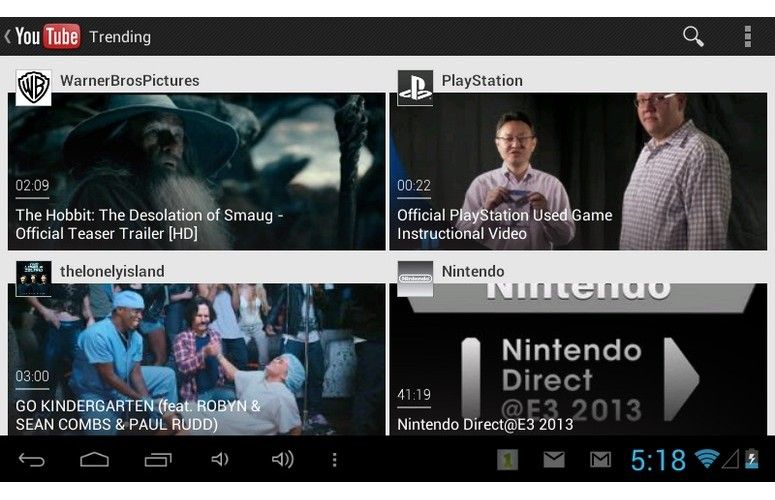Play Official PlayStation Used Game Instructional Video
The height and width of the screenshot is (500, 775).
point(578,171)
